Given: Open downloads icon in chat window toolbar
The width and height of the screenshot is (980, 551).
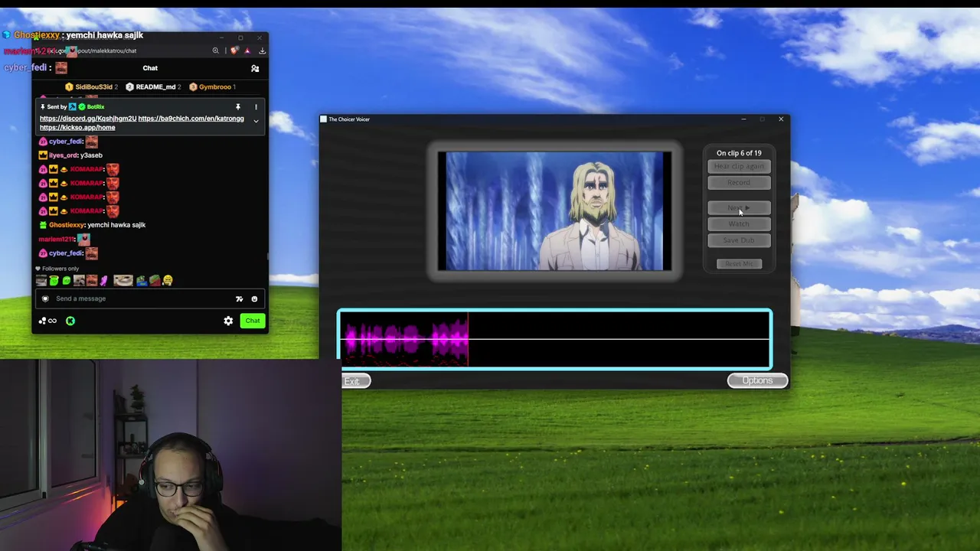Looking at the screenshot, I should 262,51.
